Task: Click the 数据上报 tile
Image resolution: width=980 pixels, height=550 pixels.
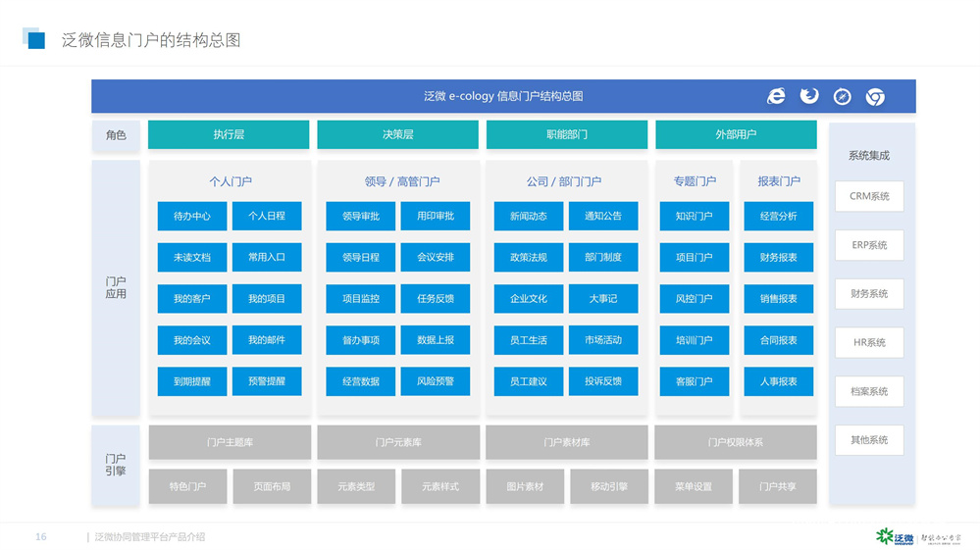Action: coord(436,340)
